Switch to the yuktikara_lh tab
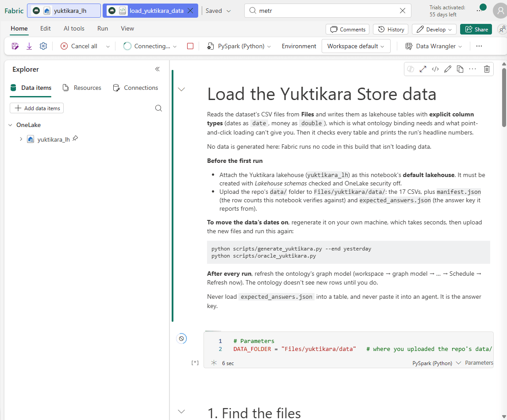This screenshot has width=507, height=420. click(x=64, y=11)
